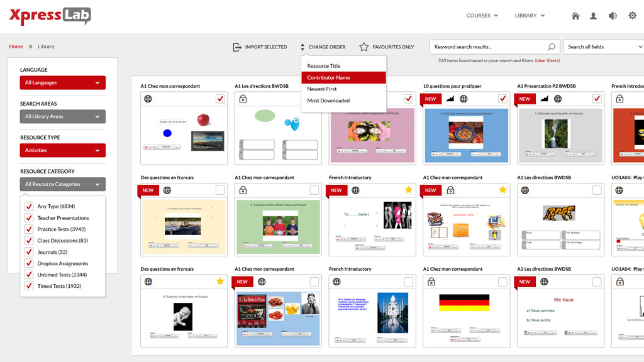Click chart icon on A1 Presentation P2 BWDSB
The image size is (644, 362).
click(x=544, y=99)
